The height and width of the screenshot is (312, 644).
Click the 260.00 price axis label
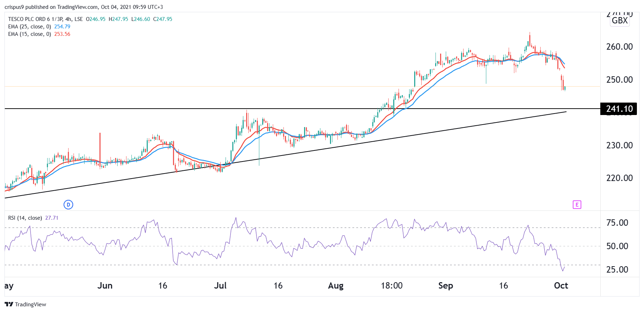[x=619, y=47]
